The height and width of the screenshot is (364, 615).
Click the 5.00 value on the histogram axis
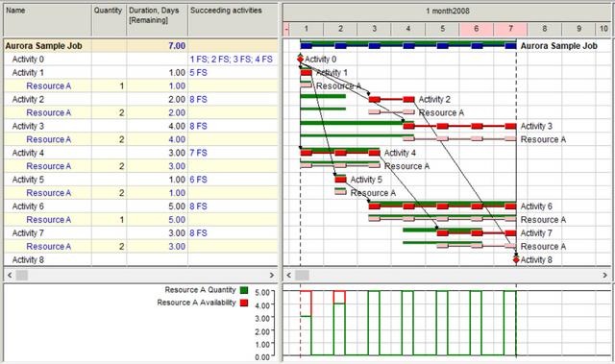(262, 292)
